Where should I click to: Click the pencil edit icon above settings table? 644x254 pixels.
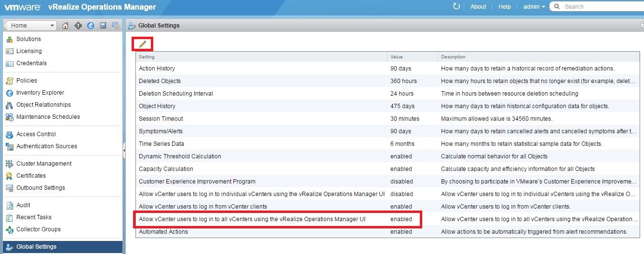click(x=143, y=44)
